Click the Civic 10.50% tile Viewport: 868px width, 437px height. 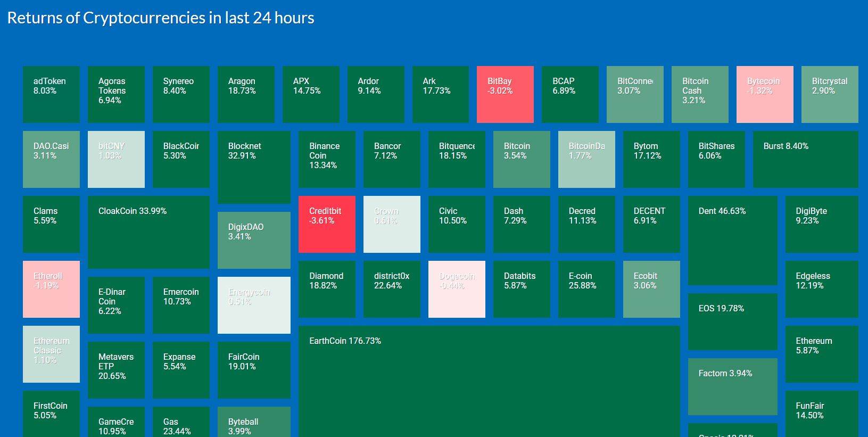[457, 224]
